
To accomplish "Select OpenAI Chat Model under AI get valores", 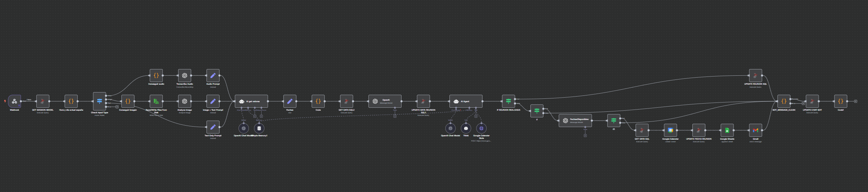I will pyautogui.click(x=244, y=128).
